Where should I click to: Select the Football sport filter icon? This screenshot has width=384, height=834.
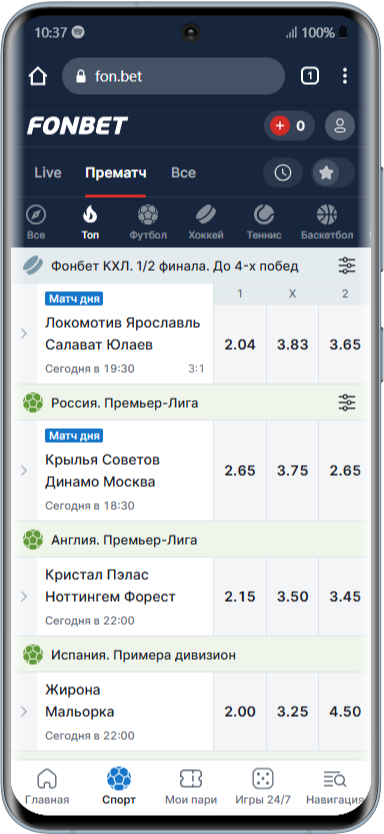point(148,215)
